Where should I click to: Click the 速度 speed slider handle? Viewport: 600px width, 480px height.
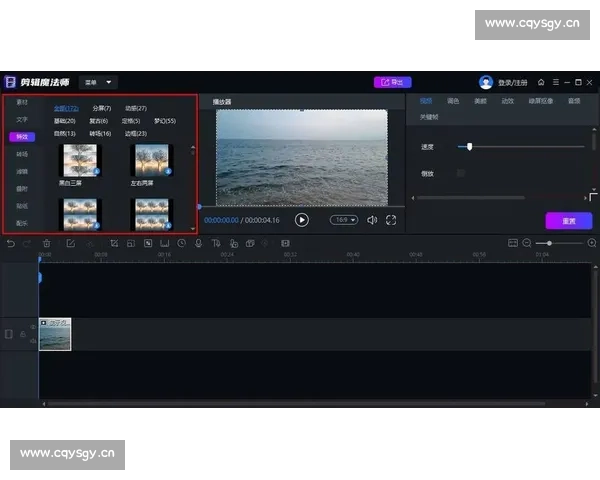pos(469,147)
